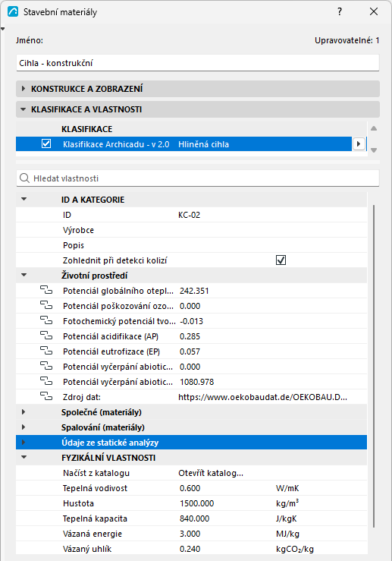Click Načíst z katalogu row label
This screenshot has height=561, width=392.
click(x=96, y=473)
